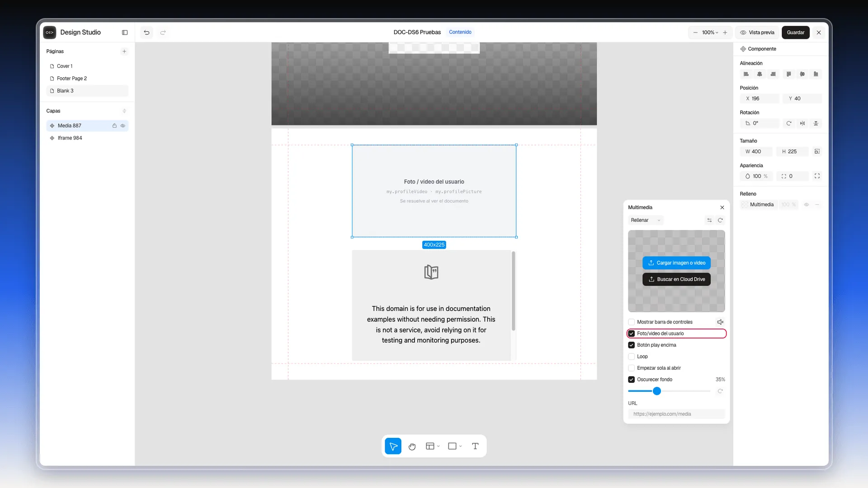Viewport: 868px width, 488px height.
Task: Open the Rellenar fit mode dropdown
Action: 646,221
